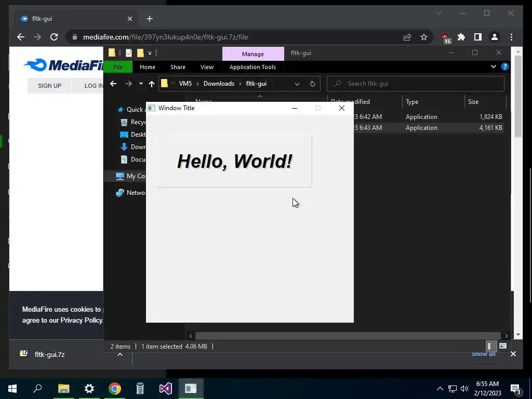The image size is (532, 399).
Task: Open volume control in tray
Action: point(464,389)
